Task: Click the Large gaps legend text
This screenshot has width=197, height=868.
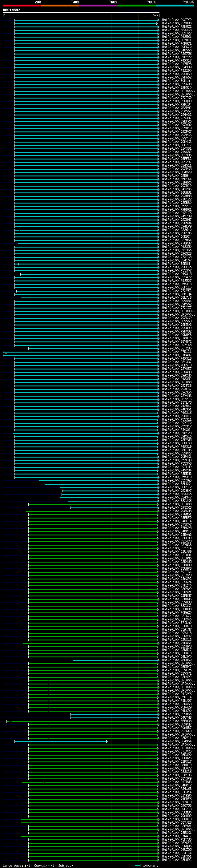Action: [x=38, y=866]
